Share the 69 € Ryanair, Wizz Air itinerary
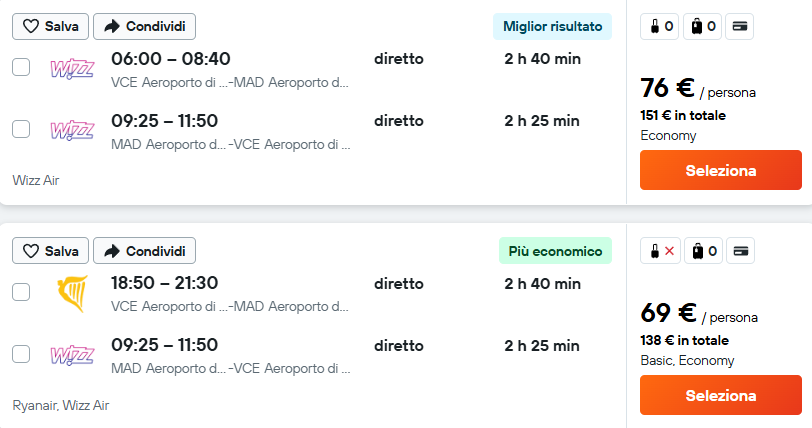Viewport: 812px width, 428px height. point(144,251)
